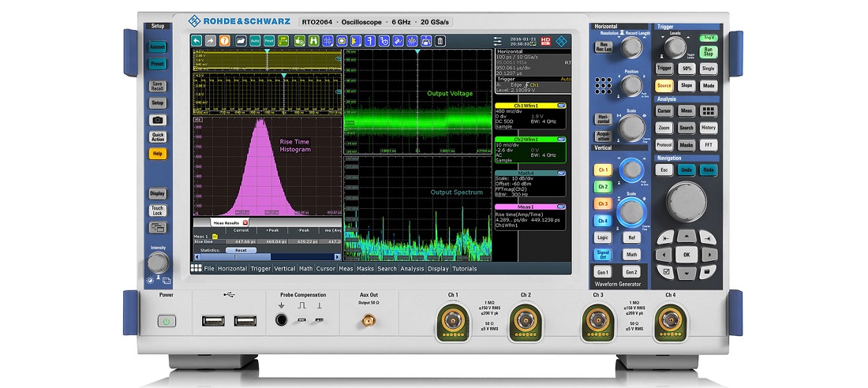The image size is (868, 388).
Task: Click the folder key in the Navigation pad
Action: click(x=707, y=272)
